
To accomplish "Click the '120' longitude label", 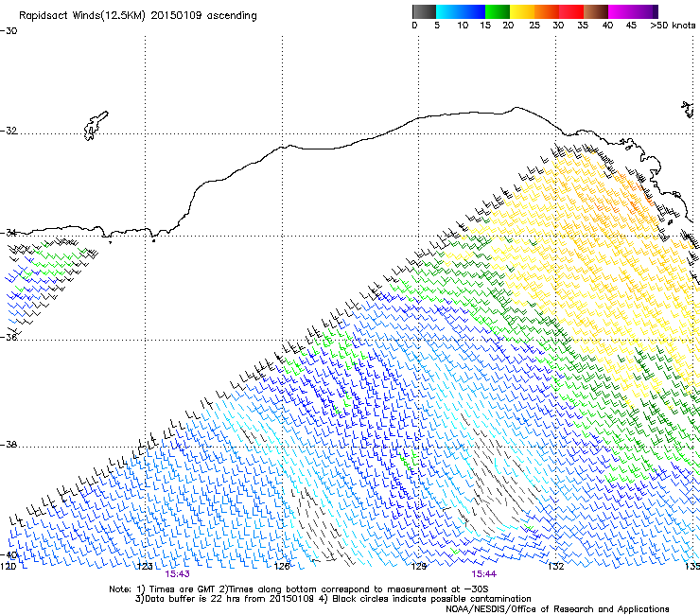I will 8,566.
